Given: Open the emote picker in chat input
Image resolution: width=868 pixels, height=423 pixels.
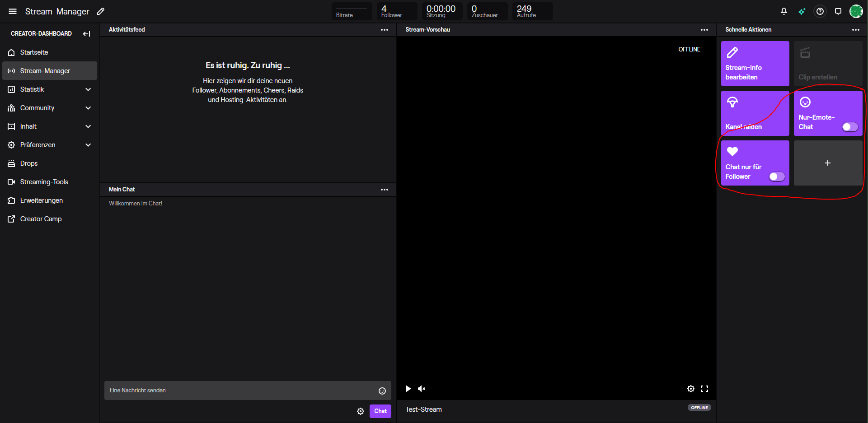Looking at the screenshot, I should coord(382,391).
